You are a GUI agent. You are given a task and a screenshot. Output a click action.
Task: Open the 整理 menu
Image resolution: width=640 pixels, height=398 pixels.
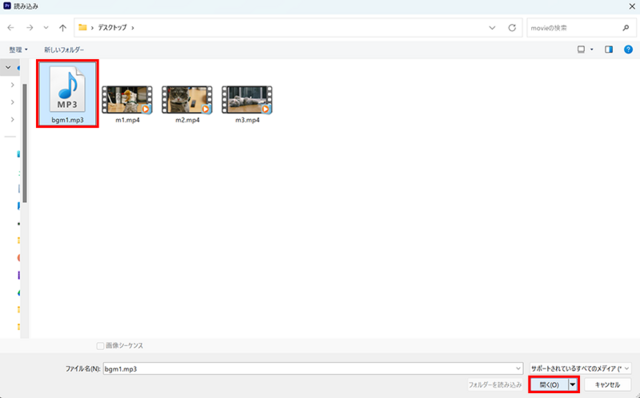click(18, 49)
